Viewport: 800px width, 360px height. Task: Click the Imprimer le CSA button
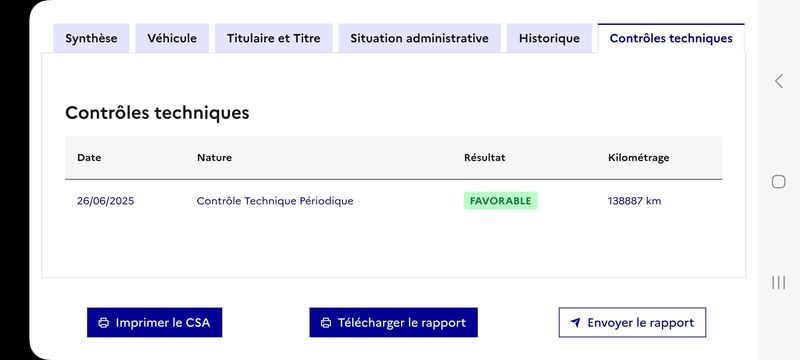[155, 322]
